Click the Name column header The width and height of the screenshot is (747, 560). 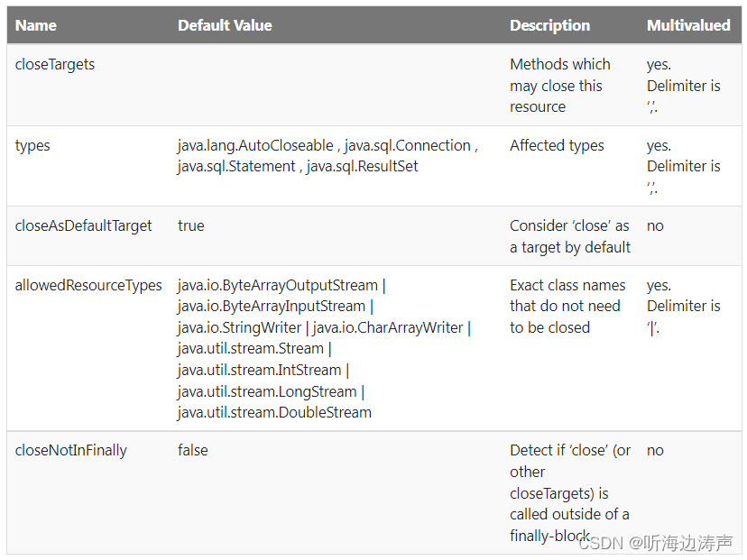click(x=36, y=25)
